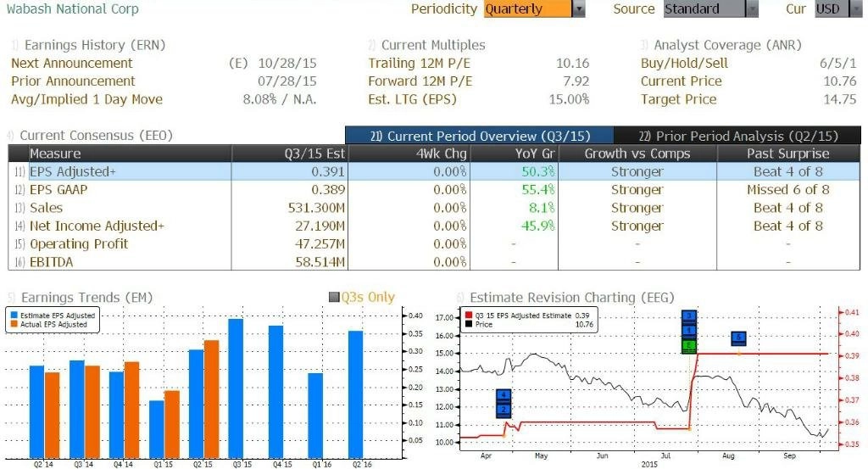Click the Q2 15 orange actual bar
868x469 pixels.
click(x=211, y=399)
